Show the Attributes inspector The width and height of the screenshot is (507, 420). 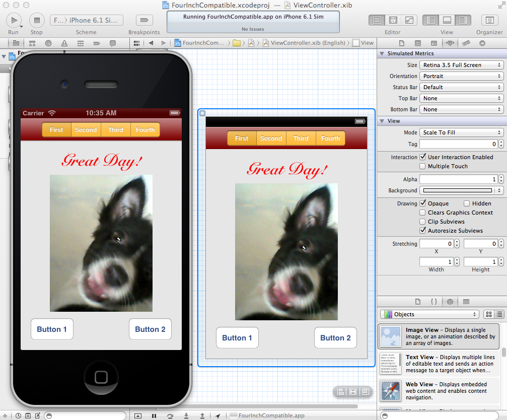pos(450,43)
